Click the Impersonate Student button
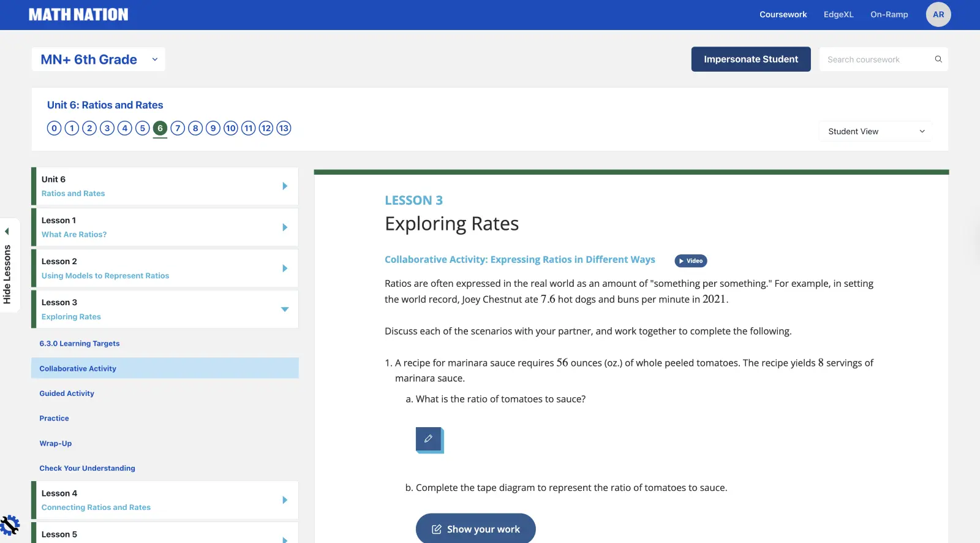 pos(750,59)
